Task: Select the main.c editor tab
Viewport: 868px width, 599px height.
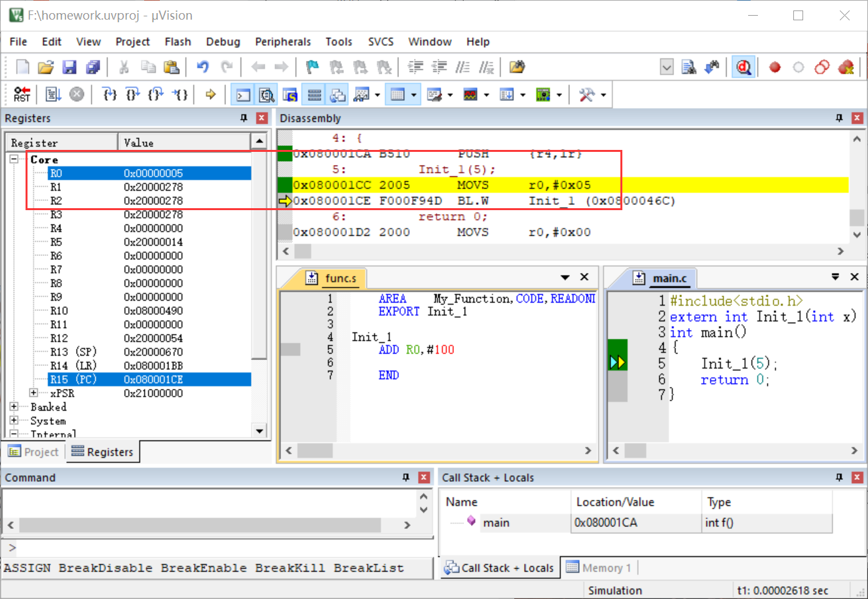Action: click(662, 278)
